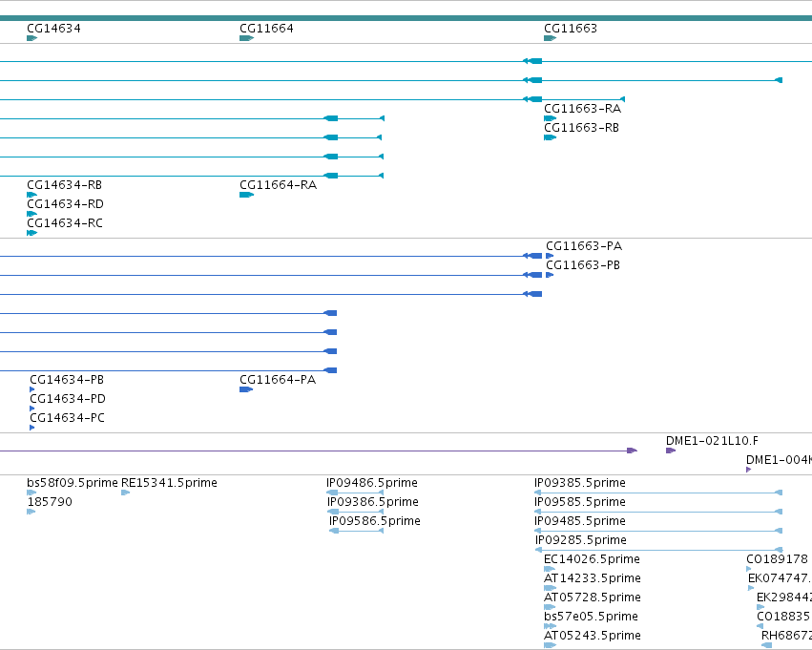This screenshot has width=812, height=650.
Task: Click the IP09485.5prime label
Action: (580, 521)
